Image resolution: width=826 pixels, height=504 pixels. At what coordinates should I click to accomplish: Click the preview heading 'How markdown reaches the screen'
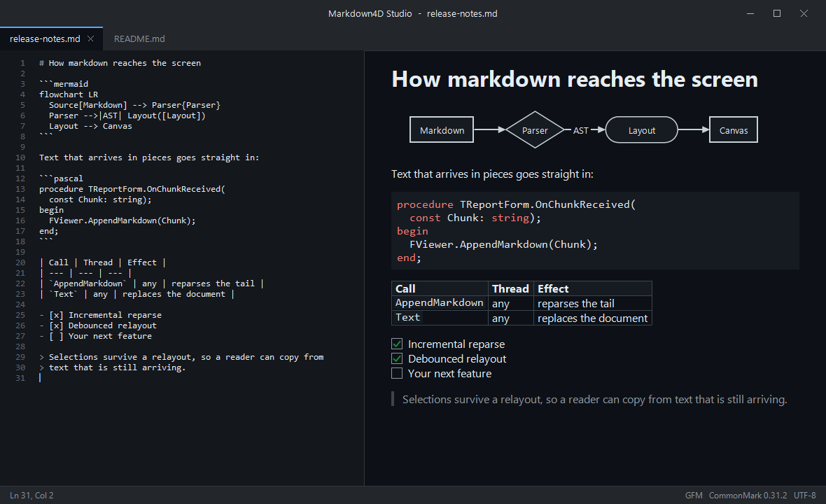(575, 80)
